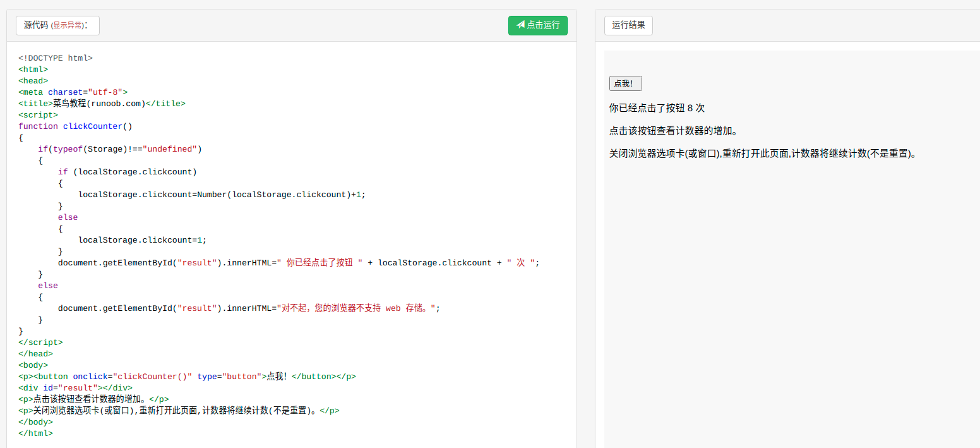Viewport: 980px width, 448px height.
Task: Click result text 你已经点击了按钮 8 次
Action: [x=657, y=108]
